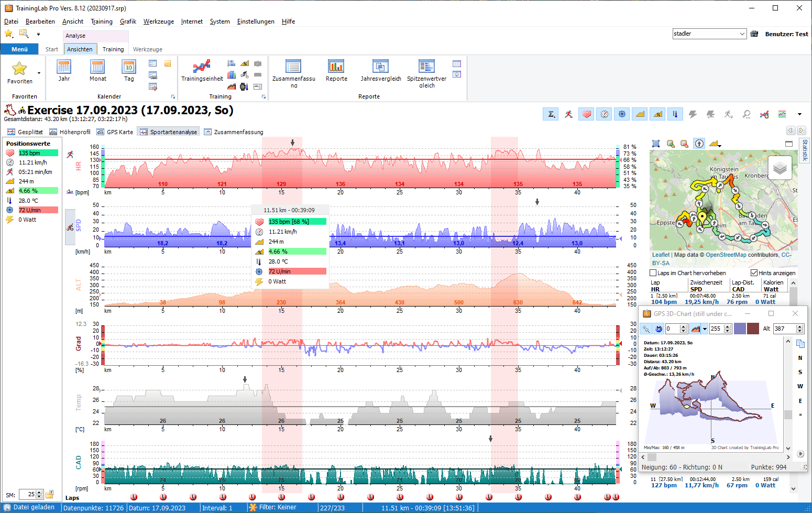Expand the Kalender group dialog launcher
Image resolution: width=812 pixels, height=513 pixels.
[x=173, y=97]
